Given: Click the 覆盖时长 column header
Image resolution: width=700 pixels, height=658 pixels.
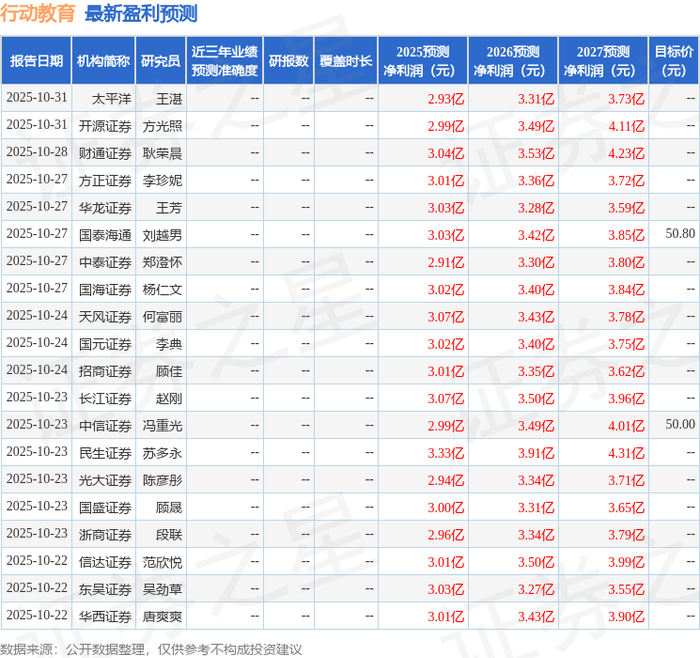Looking at the screenshot, I should (x=346, y=61).
